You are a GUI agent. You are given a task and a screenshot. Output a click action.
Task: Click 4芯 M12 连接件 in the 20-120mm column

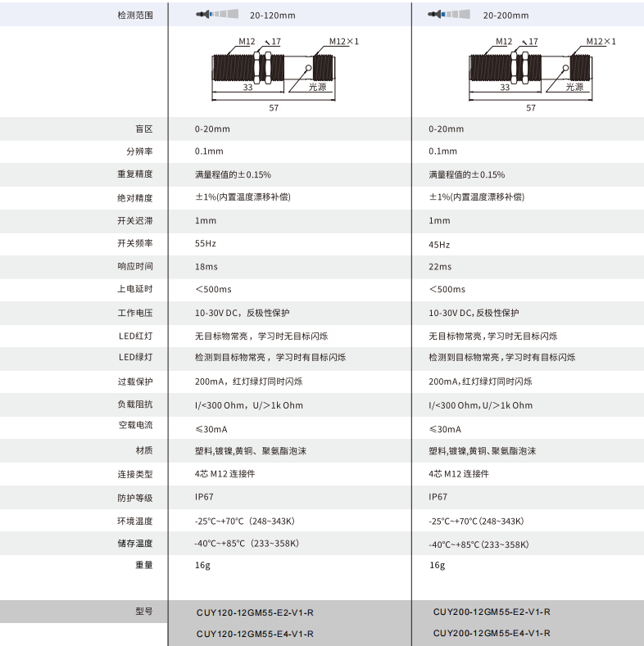[225, 474]
